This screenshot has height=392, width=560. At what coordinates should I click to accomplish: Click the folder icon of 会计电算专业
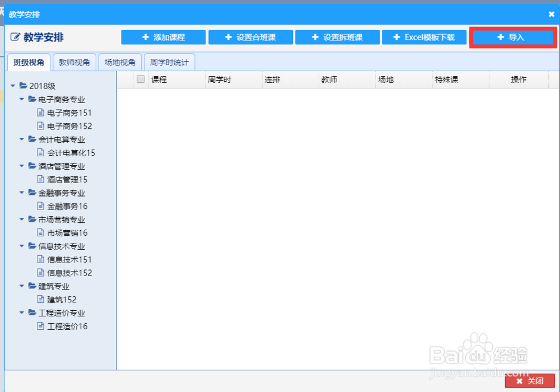[32, 139]
